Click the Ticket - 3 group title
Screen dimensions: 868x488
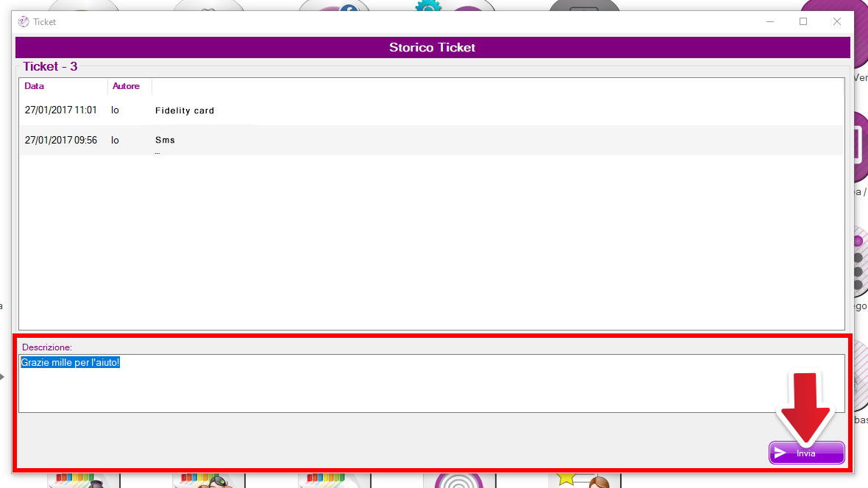coord(50,66)
